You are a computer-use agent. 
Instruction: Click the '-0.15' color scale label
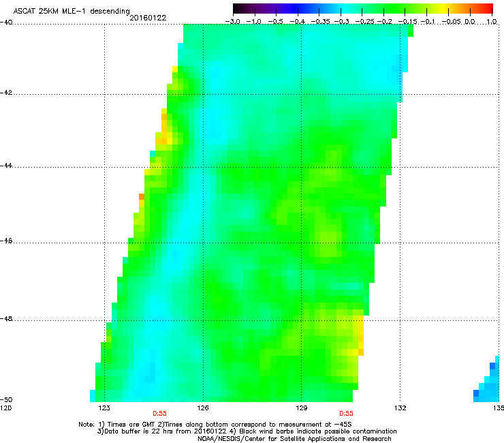tap(407, 22)
